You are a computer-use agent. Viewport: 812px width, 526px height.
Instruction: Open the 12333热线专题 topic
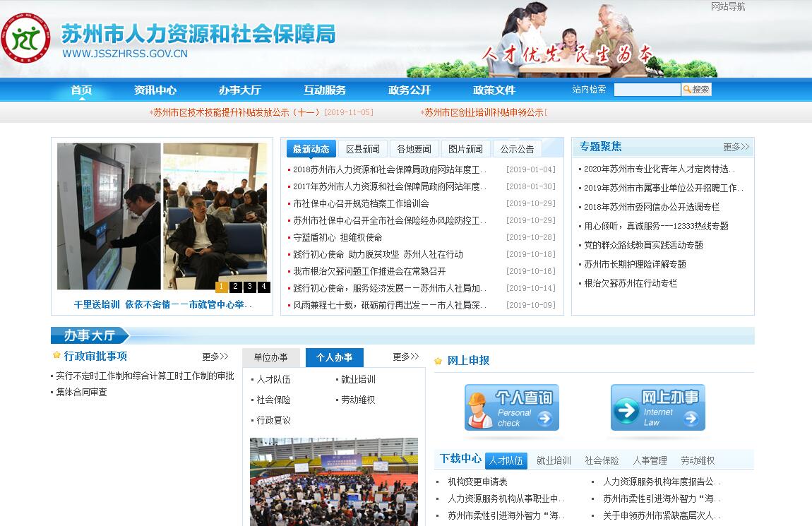pos(656,226)
